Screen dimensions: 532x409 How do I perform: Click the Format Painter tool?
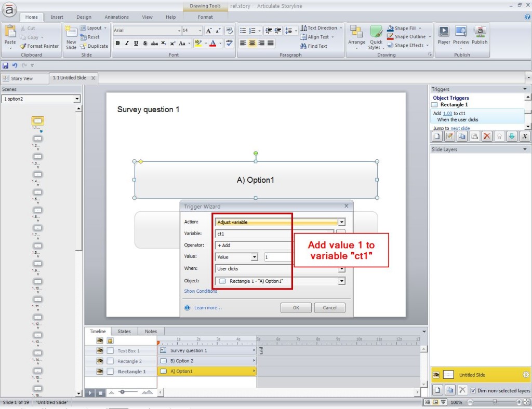tap(39, 46)
